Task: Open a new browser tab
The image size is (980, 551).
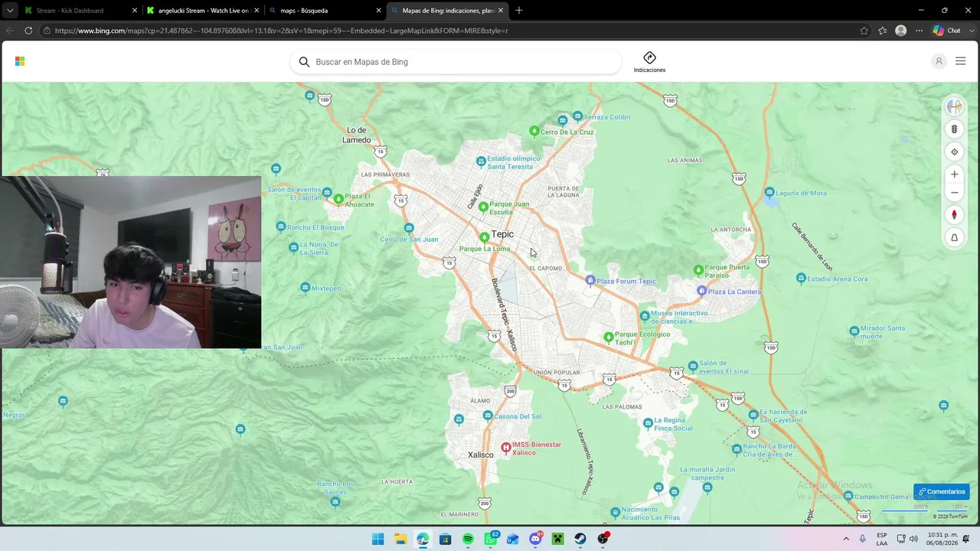Action: point(519,11)
